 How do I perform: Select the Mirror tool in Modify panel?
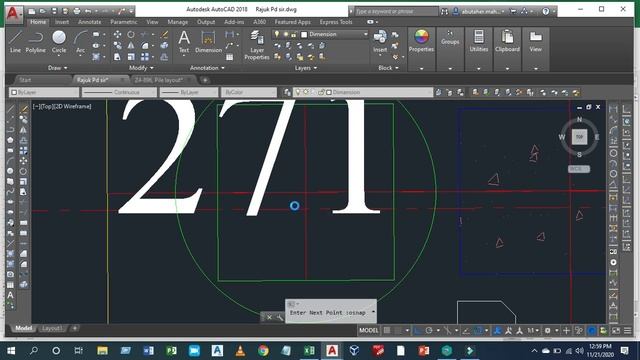131,46
